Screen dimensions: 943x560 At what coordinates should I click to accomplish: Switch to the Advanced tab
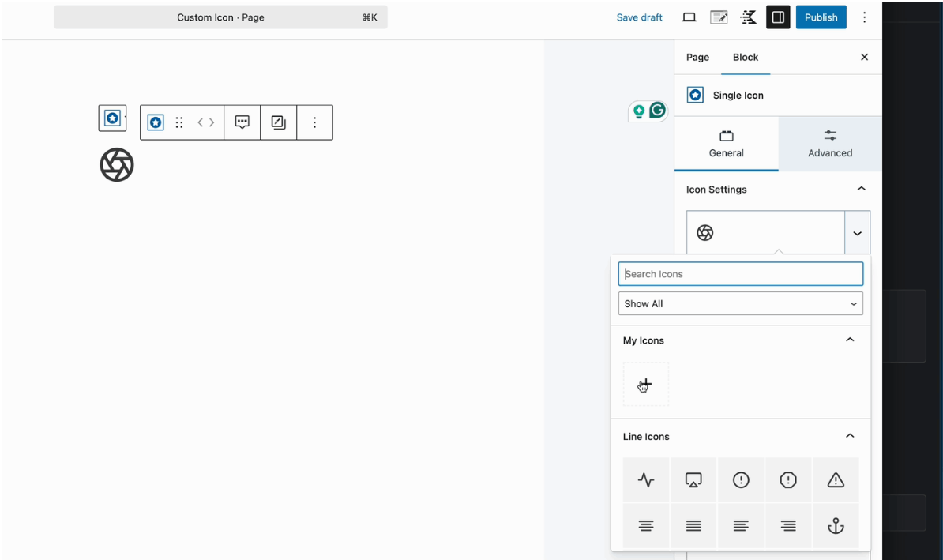pyautogui.click(x=829, y=144)
